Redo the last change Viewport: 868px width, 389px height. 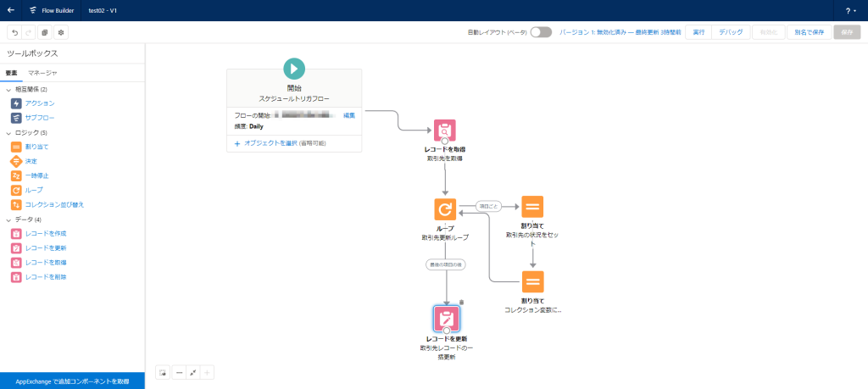[29, 33]
